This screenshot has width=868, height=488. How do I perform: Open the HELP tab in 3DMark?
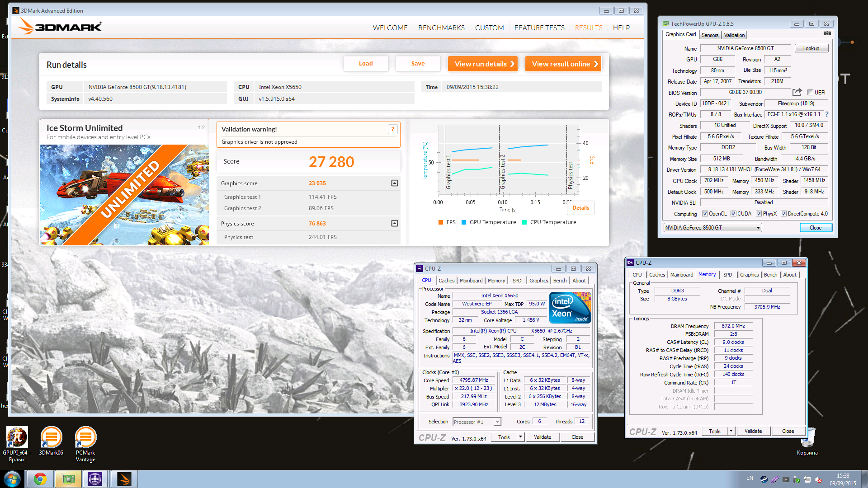(621, 28)
